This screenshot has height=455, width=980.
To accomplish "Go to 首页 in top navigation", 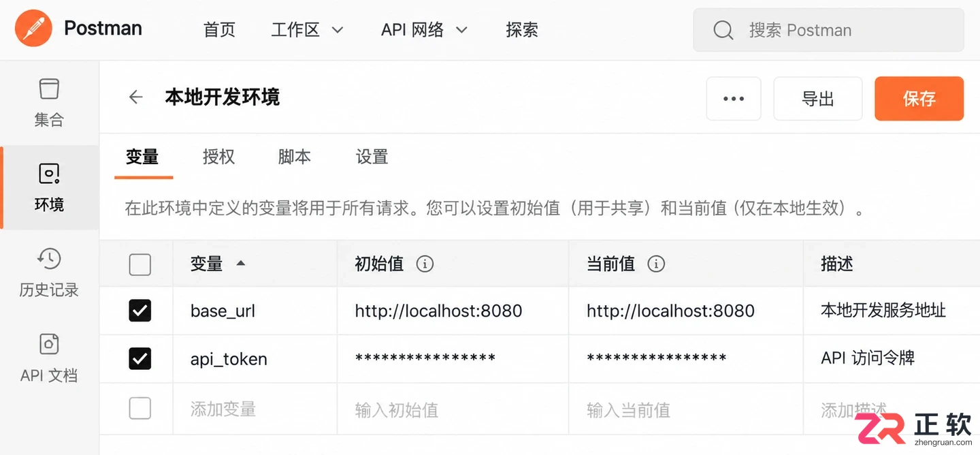I will click(220, 30).
